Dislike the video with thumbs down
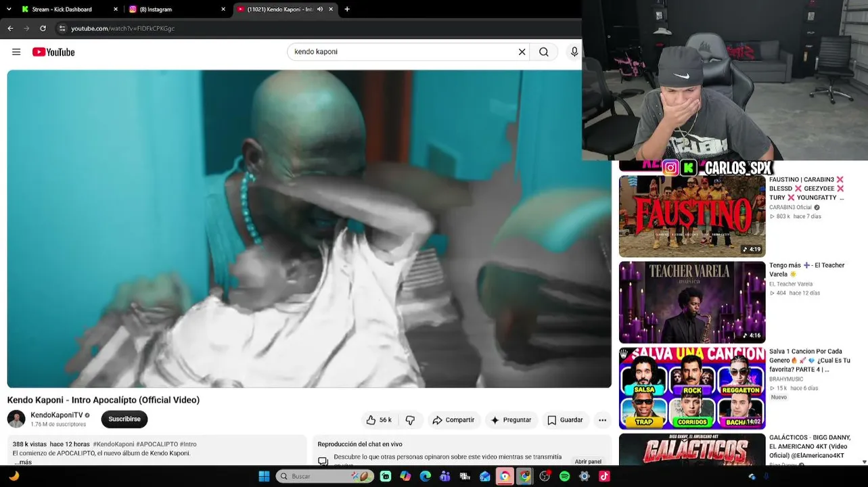Screen dimensions: 868x487 click(x=410, y=420)
